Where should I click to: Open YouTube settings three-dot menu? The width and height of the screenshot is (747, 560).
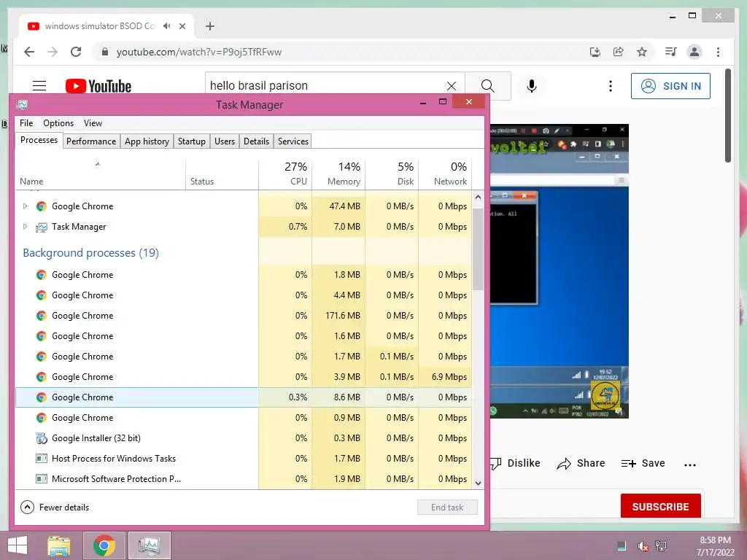coord(611,86)
